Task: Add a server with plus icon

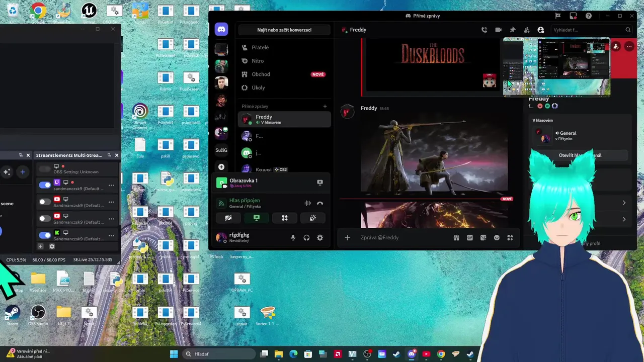Action: (221, 167)
